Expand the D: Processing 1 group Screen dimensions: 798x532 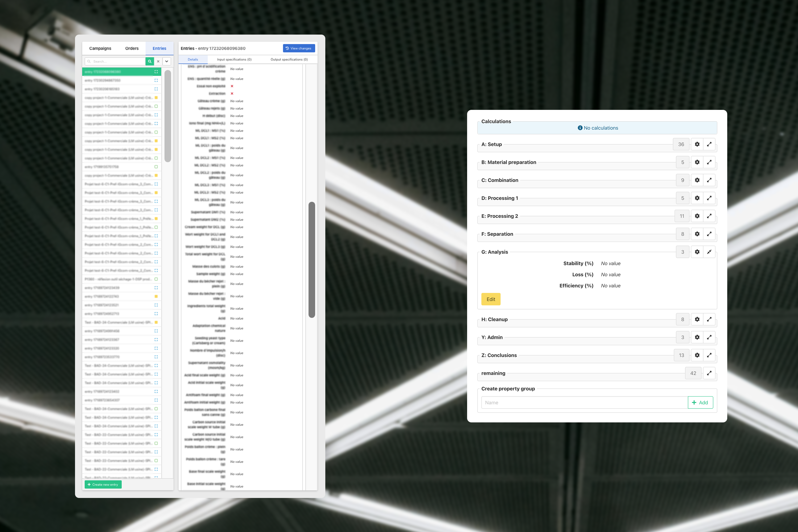(x=709, y=198)
